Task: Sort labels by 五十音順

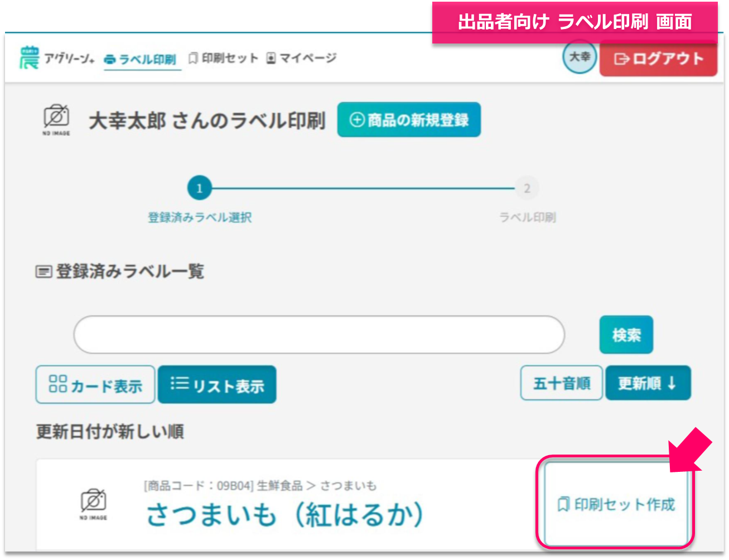Action: 561,383
